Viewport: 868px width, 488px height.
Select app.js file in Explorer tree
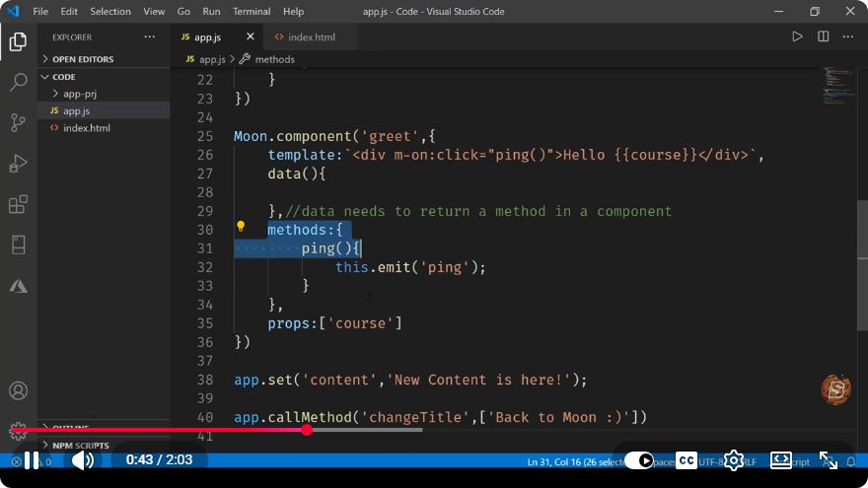(x=76, y=110)
